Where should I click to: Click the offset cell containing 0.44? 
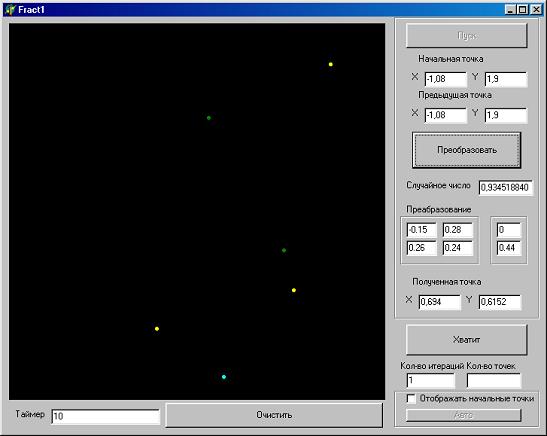[509, 248]
